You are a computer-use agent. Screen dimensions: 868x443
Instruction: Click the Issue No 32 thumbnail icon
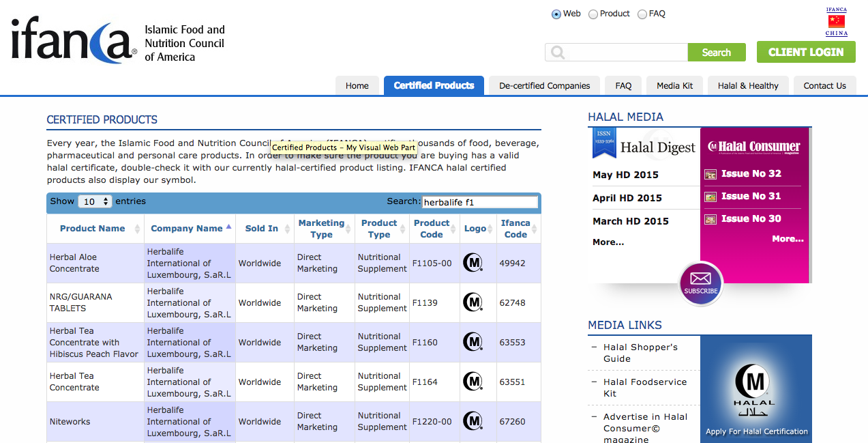(710, 174)
